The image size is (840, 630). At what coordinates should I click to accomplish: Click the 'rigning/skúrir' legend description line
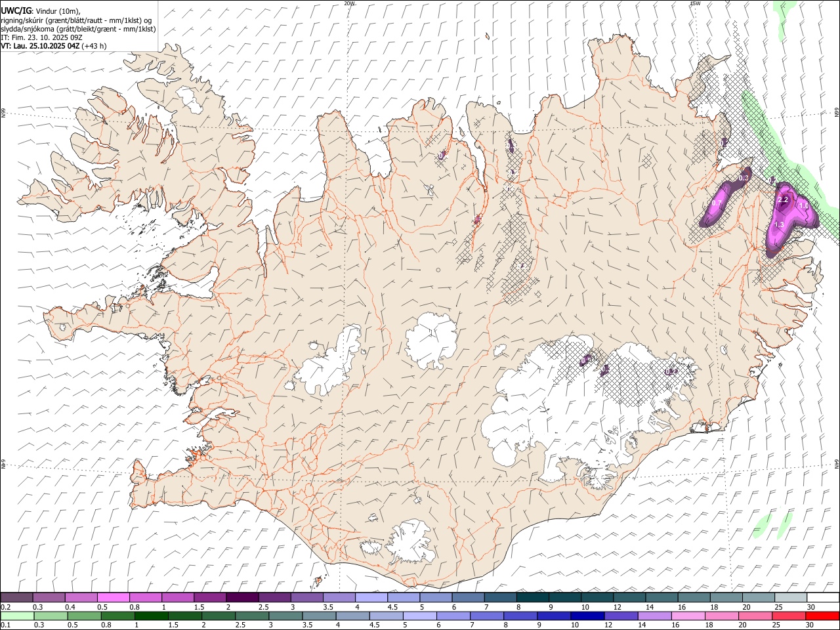click(76, 20)
